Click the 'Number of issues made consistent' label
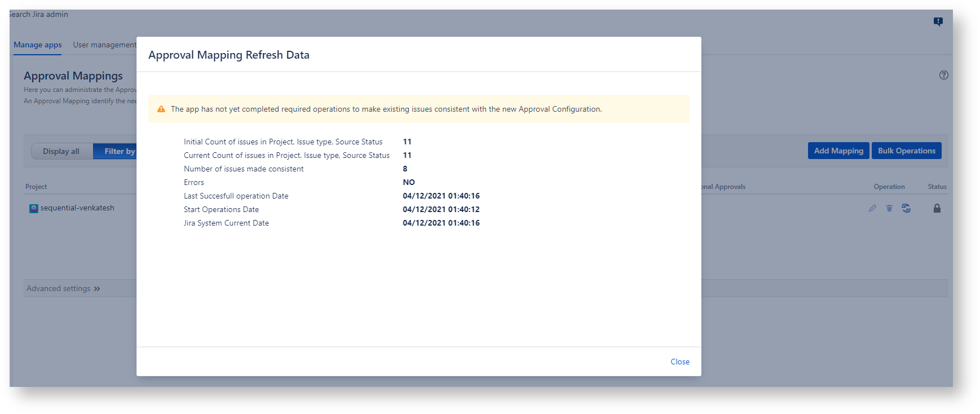 click(244, 169)
